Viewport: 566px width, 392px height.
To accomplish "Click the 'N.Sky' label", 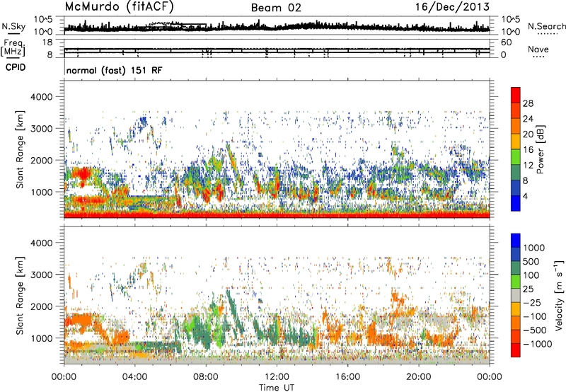I will [x=13, y=26].
